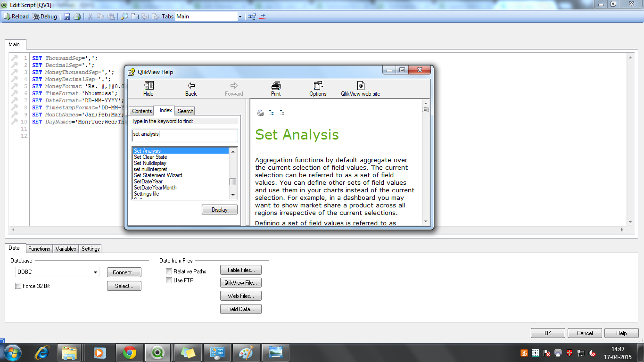This screenshot has width=644, height=362.
Task: Click the Select... button
Action: pyautogui.click(x=124, y=286)
